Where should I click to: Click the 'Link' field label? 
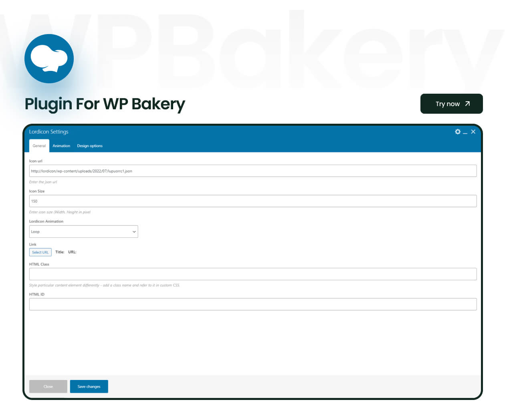(x=33, y=244)
